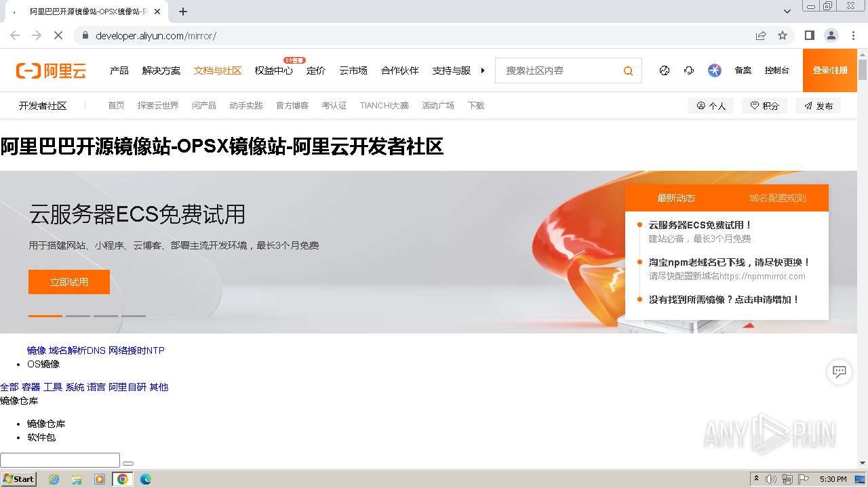Open 官方博客 section

(292, 106)
